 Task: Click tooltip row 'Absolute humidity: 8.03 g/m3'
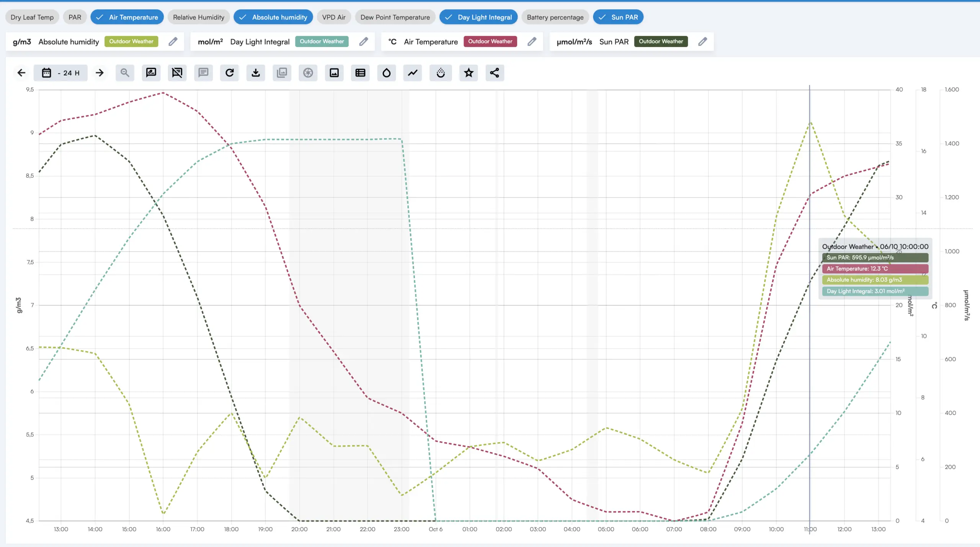click(x=875, y=280)
